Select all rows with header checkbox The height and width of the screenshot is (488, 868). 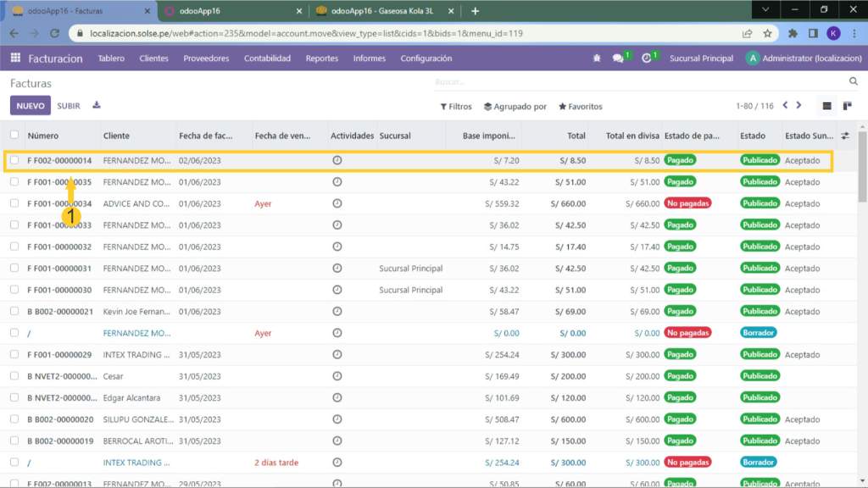click(x=14, y=136)
